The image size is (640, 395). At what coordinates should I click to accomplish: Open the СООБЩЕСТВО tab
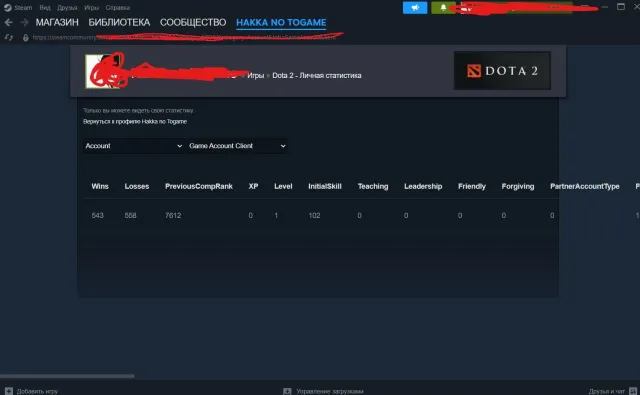coord(193,22)
